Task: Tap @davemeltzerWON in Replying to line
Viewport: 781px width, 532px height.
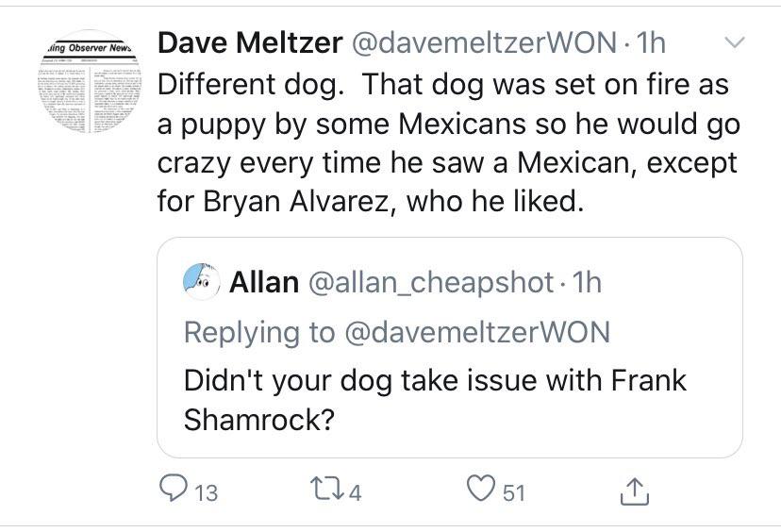Action: 475,331
